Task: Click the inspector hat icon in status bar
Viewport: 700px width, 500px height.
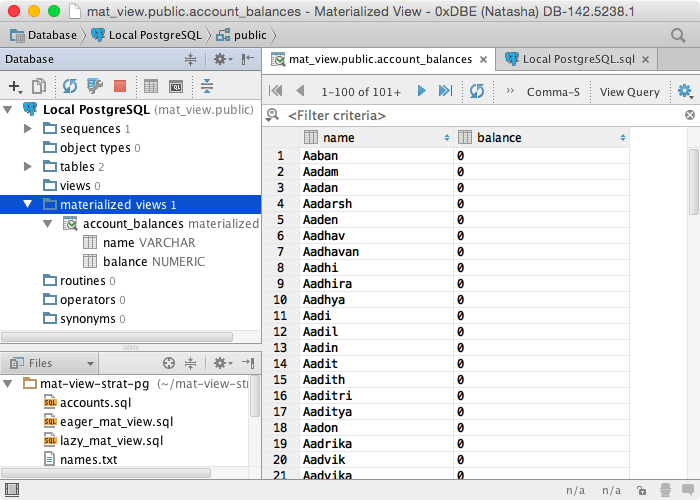Action: 665,490
